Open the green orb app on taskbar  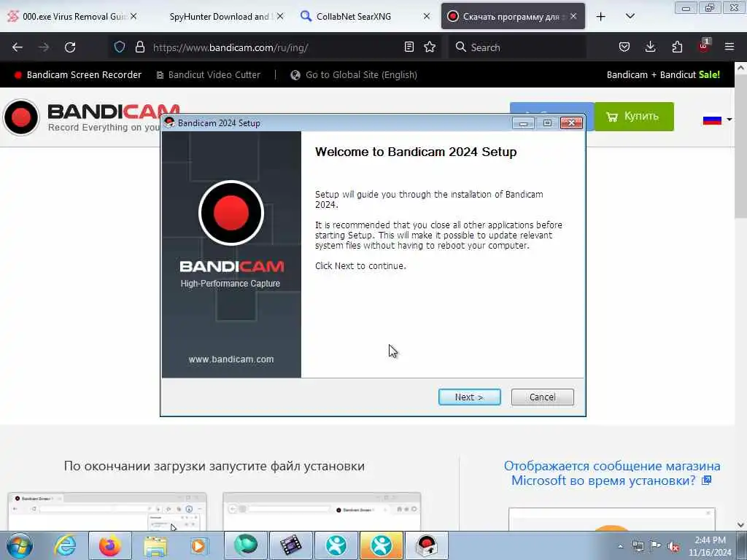(x=245, y=545)
